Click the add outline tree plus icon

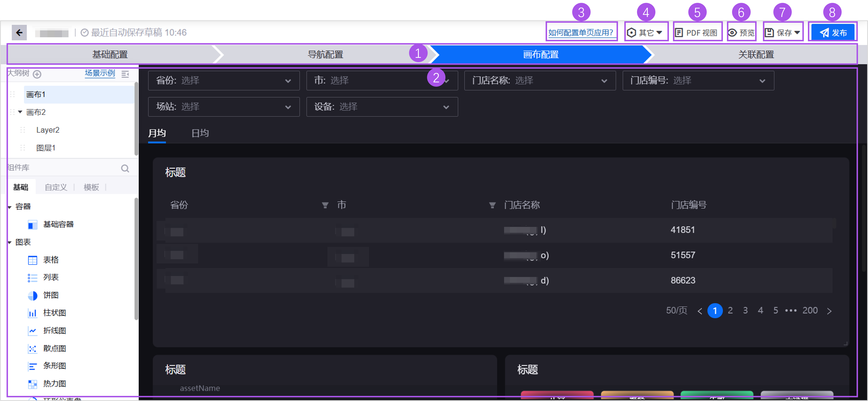point(37,74)
